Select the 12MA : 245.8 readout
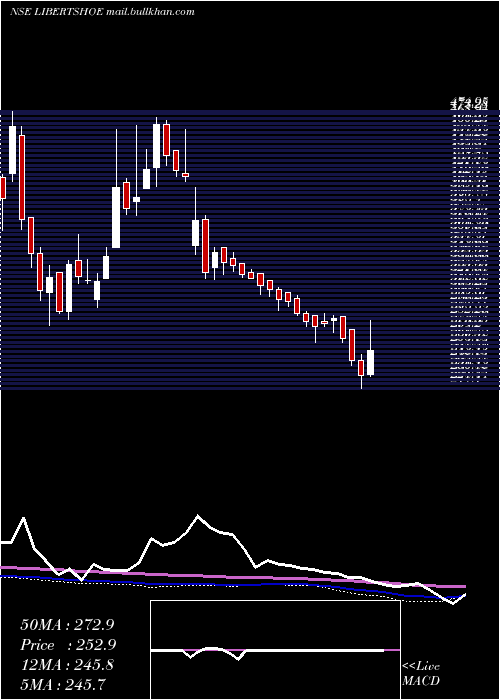This screenshot has height=700, width=500. [67, 665]
